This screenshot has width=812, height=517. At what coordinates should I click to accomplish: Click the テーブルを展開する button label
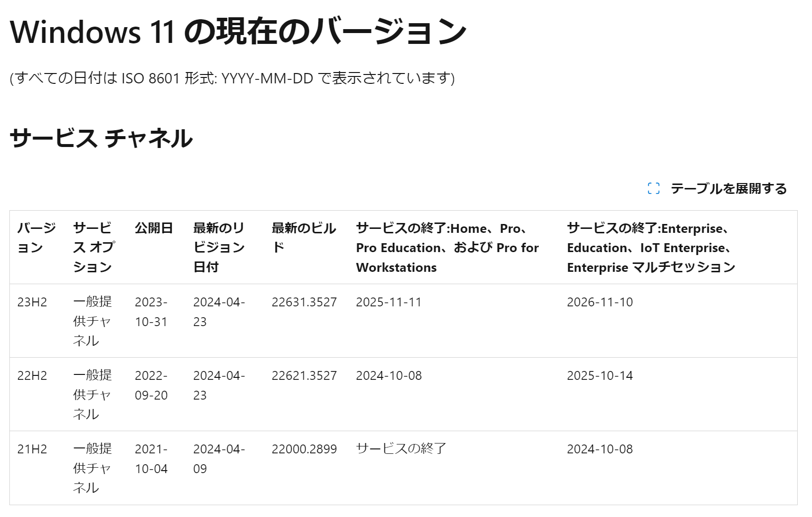coord(729,188)
